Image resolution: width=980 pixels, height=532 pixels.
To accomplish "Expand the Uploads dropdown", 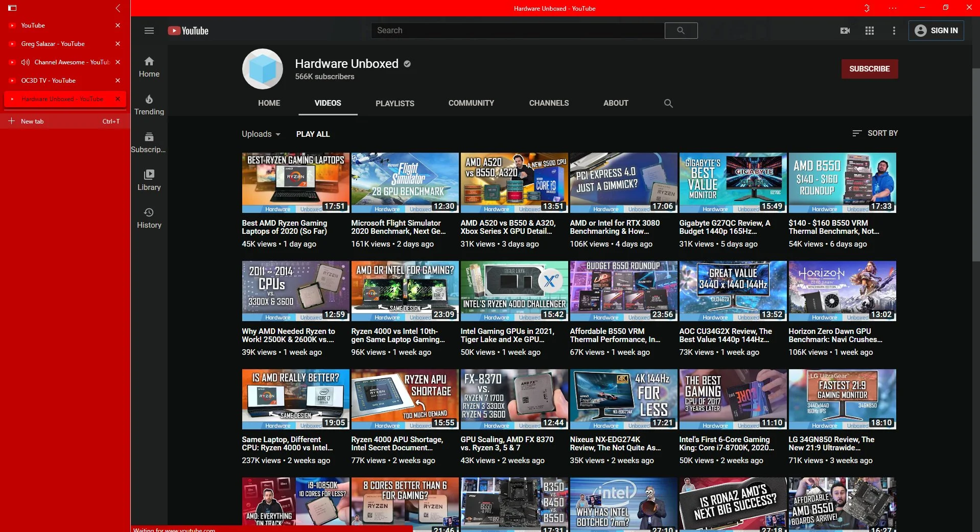I will tap(261, 134).
